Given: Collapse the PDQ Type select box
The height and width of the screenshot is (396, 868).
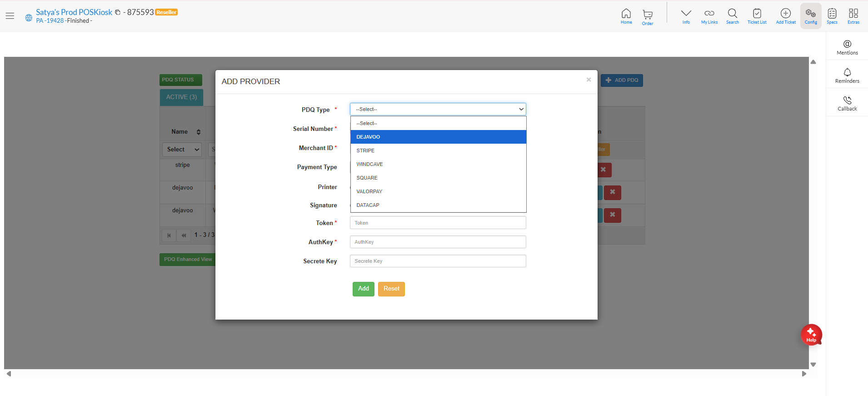Looking at the screenshot, I should point(438,109).
